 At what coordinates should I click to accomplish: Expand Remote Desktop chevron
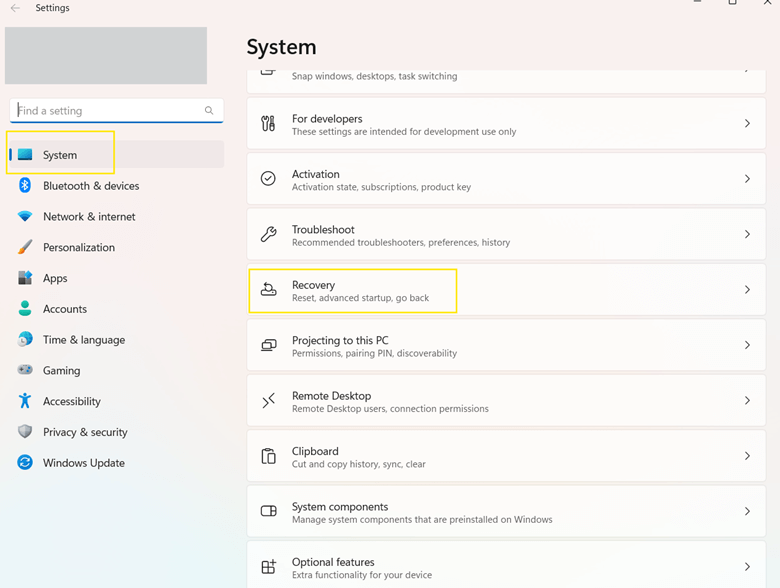pyautogui.click(x=747, y=400)
